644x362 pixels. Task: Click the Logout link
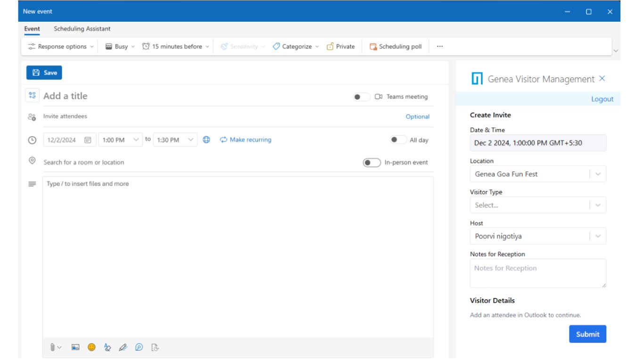coord(602,99)
